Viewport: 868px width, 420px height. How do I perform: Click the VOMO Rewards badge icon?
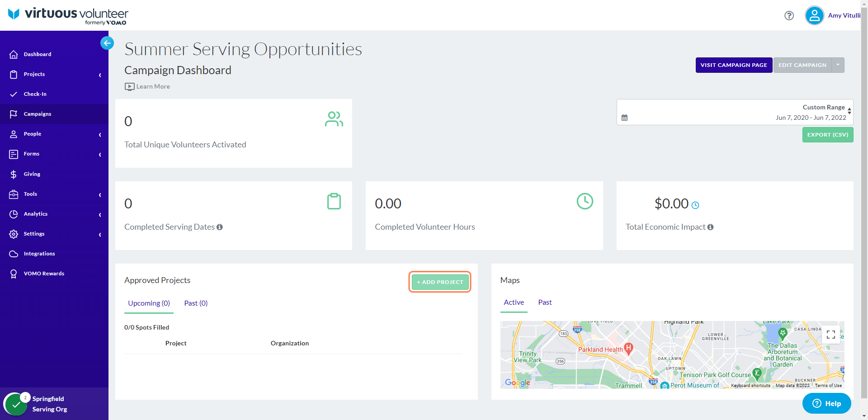click(x=14, y=274)
